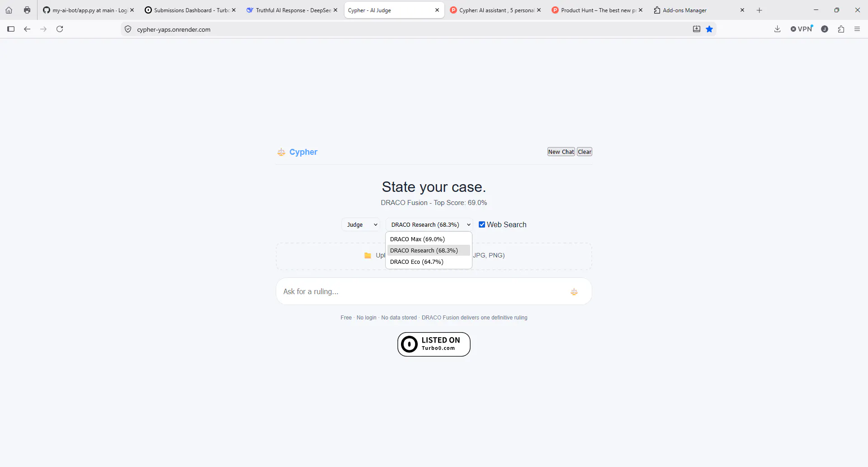Click the install app icon in address bar
This screenshot has height=467, width=868.
click(x=697, y=29)
